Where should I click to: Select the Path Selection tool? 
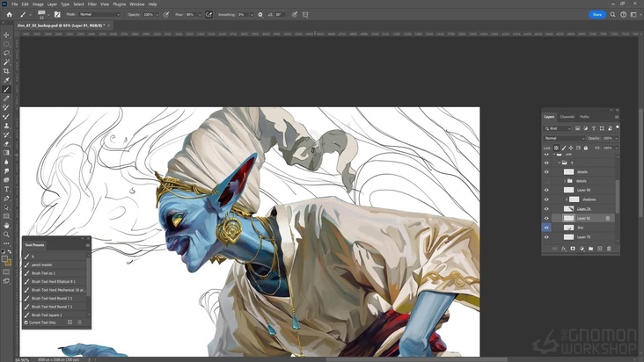pyautogui.click(x=6, y=207)
